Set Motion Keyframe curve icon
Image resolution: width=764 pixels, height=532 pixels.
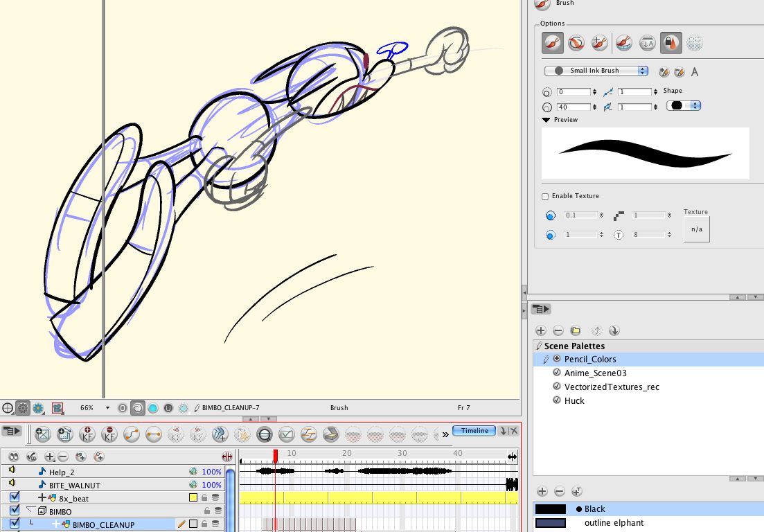tap(132, 434)
